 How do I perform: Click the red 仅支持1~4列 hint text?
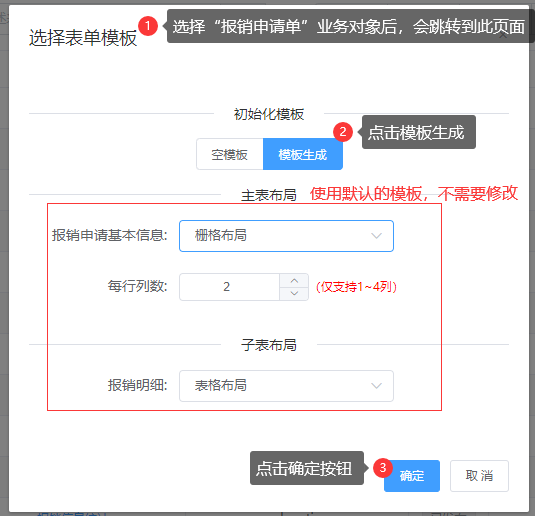[356, 287]
